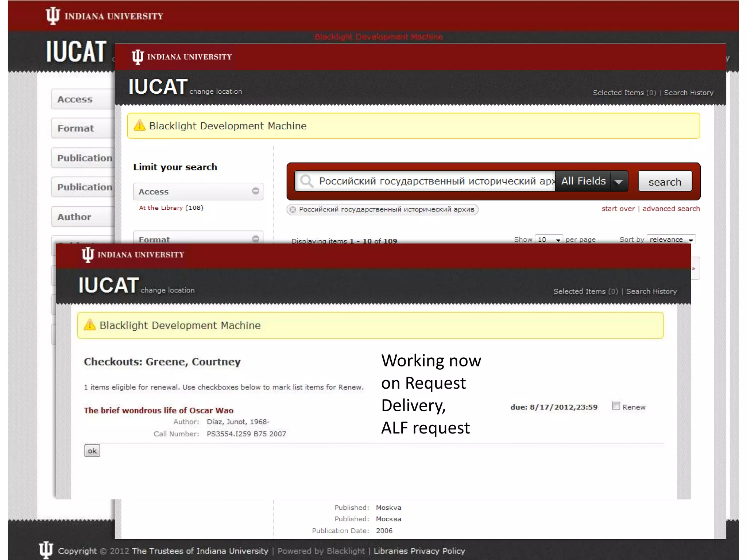Click the search button
Screen dimensions: 747x560
[665, 181]
